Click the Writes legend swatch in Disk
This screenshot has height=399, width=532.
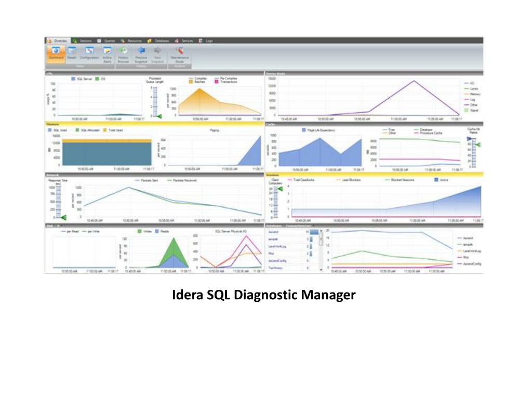coord(139,231)
